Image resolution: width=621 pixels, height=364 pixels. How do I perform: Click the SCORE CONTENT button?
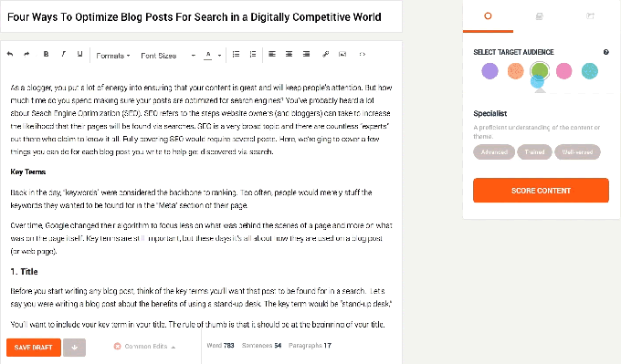pyautogui.click(x=541, y=191)
